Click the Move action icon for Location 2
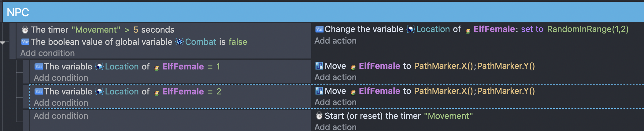644x131 pixels. click(x=319, y=91)
